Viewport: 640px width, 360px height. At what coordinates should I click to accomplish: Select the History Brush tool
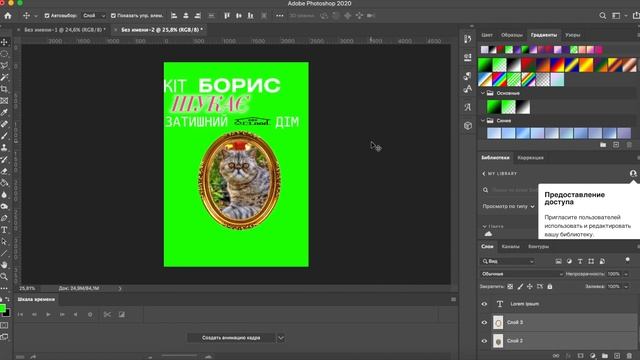point(4,160)
